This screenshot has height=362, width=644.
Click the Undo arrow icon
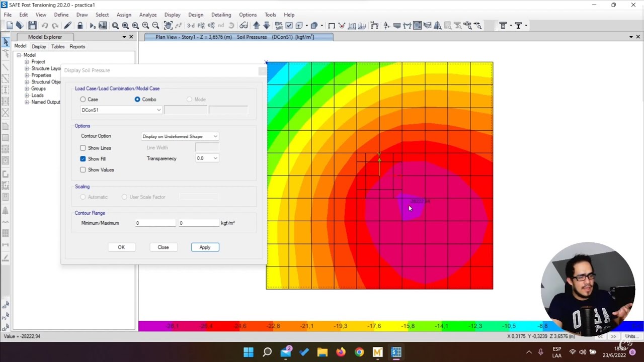tap(45, 26)
